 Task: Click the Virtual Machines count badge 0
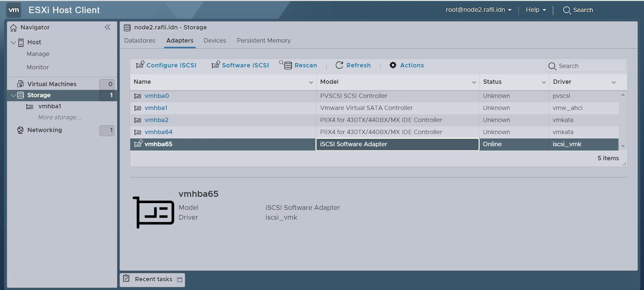(x=107, y=84)
